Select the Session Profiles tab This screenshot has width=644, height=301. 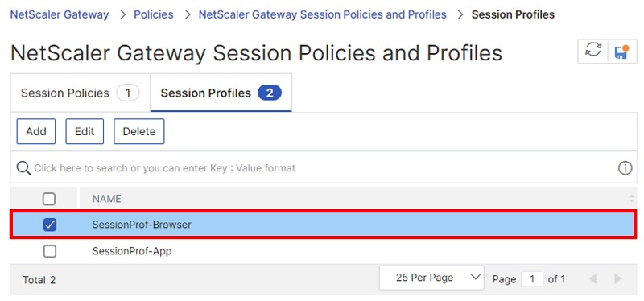221,93
